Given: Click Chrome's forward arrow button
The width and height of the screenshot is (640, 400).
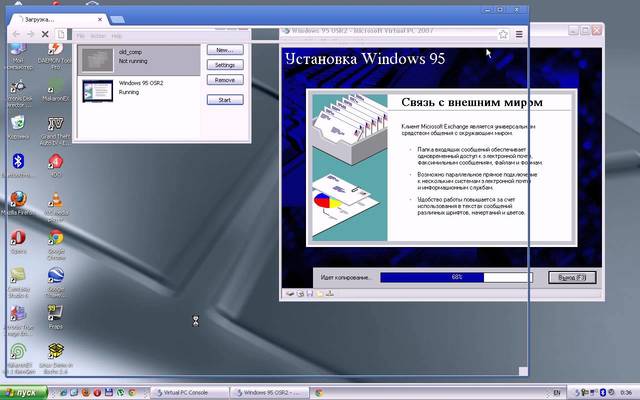Looking at the screenshot, I should pos(31,34).
